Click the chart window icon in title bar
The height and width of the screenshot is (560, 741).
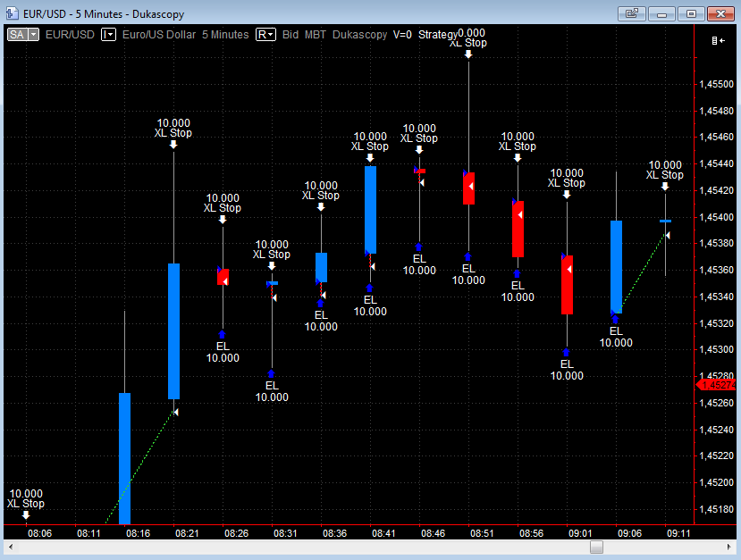(x=12, y=13)
